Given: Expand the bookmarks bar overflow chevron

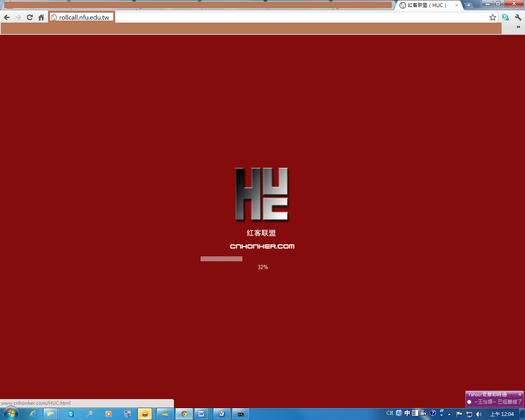Looking at the screenshot, I should [518, 27].
